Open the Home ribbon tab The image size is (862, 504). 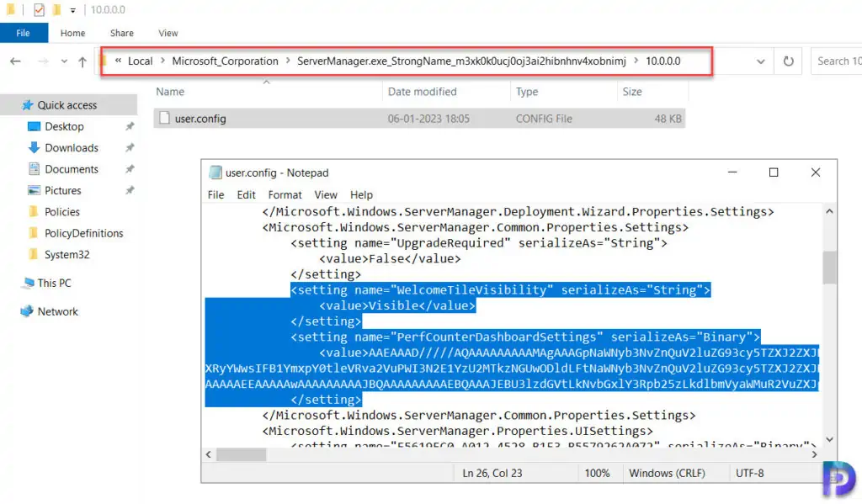pyautogui.click(x=72, y=33)
